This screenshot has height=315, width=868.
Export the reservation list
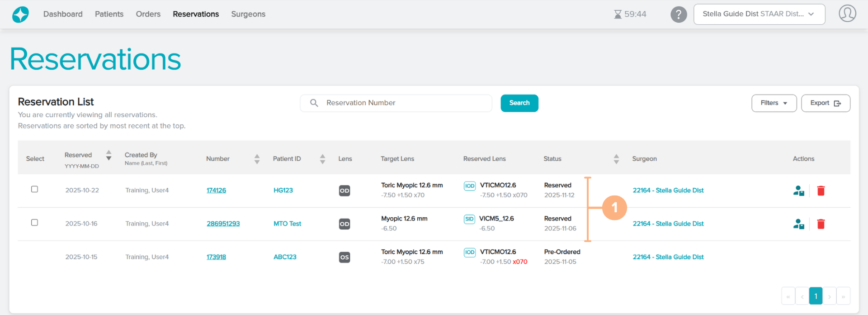[825, 103]
